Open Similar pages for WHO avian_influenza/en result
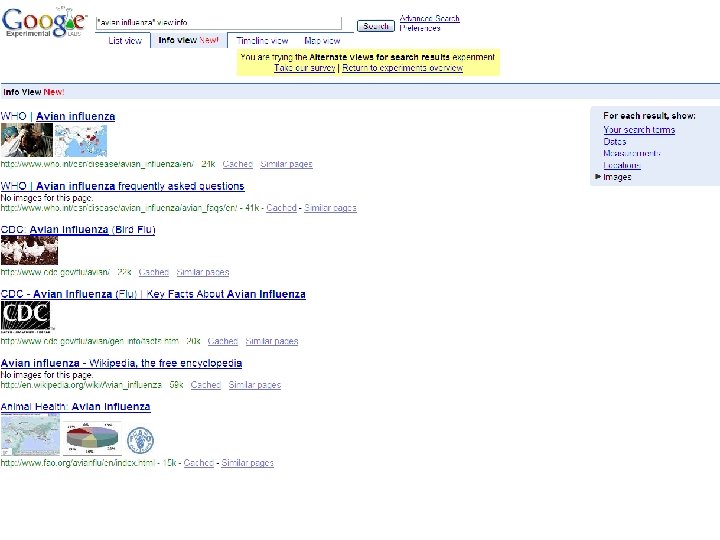720x540 pixels. point(286,164)
